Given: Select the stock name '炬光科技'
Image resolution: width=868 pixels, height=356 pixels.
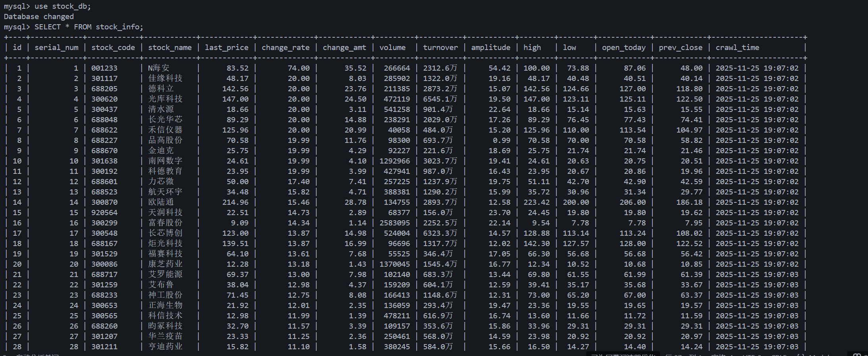Looking at the screenshot, I should click(166, 244).
